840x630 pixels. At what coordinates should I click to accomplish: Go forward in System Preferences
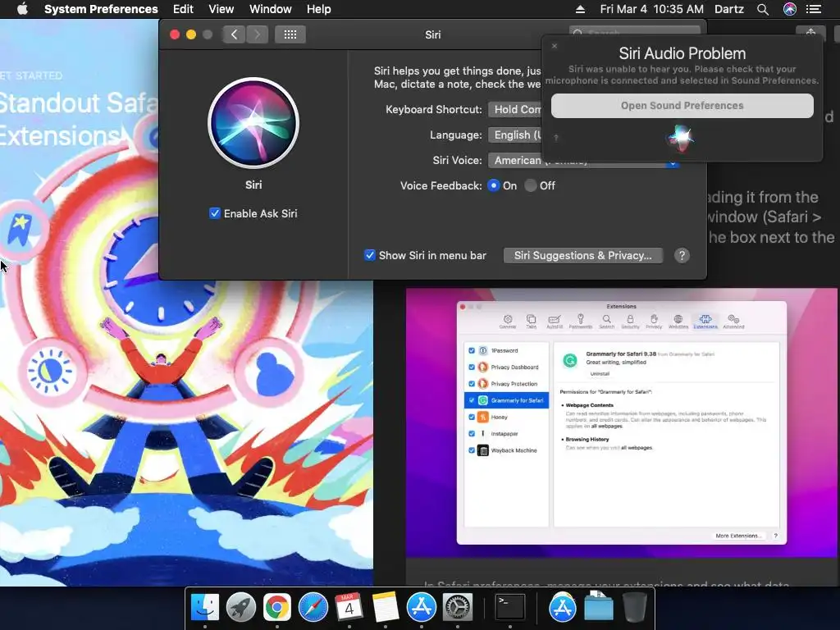(257, 34)
